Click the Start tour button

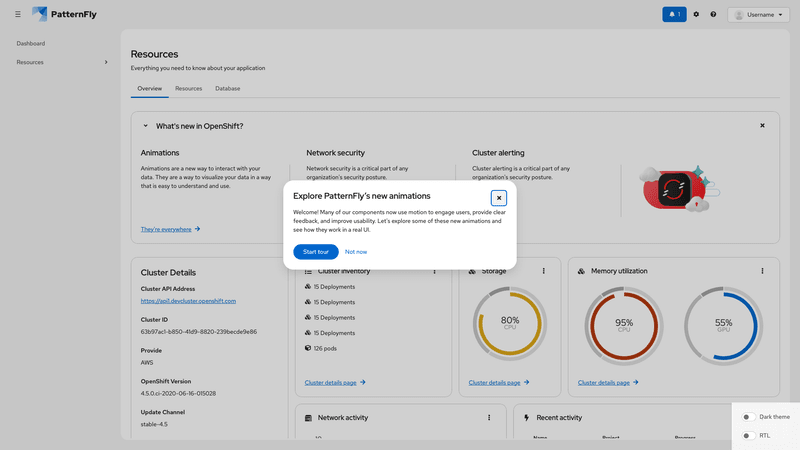click(x=316, y=252)
